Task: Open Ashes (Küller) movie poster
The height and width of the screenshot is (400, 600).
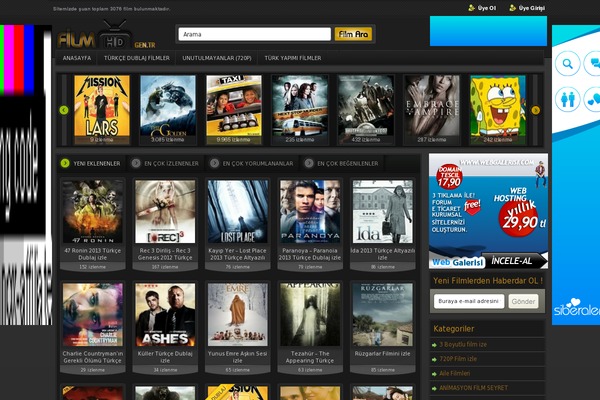Action: click(165, 315)
